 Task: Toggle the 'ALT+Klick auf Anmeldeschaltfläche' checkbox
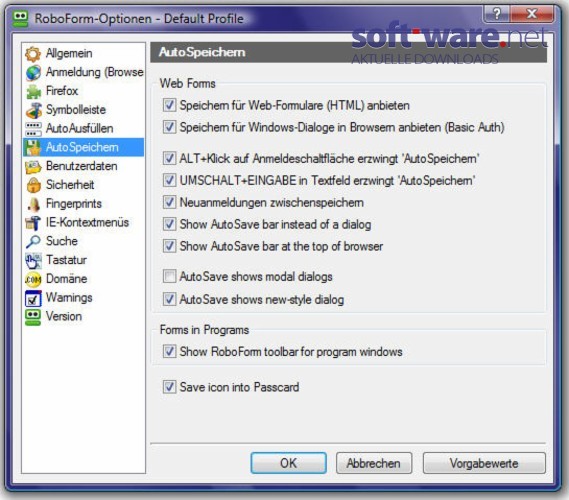click(x=169, y=158)
